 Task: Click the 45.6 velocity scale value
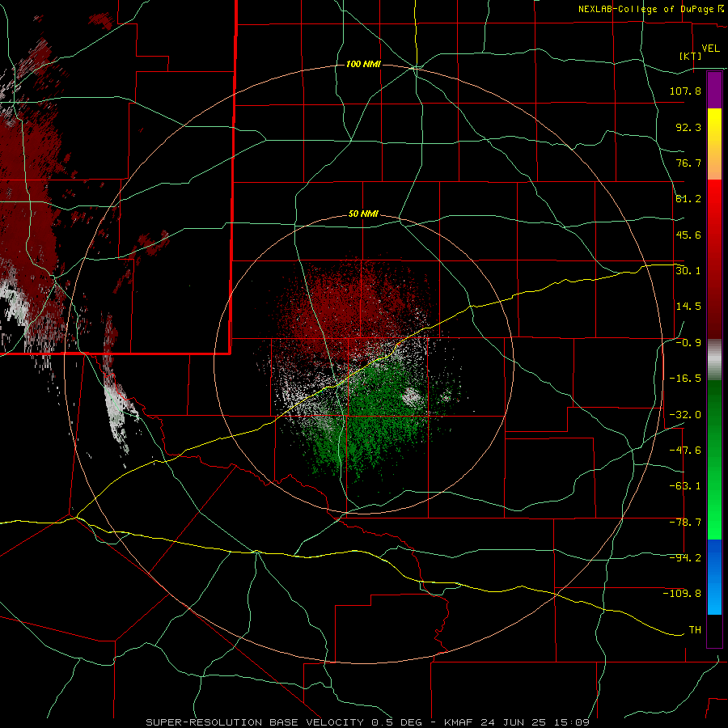pyautogui.click(x=688, y=235)
